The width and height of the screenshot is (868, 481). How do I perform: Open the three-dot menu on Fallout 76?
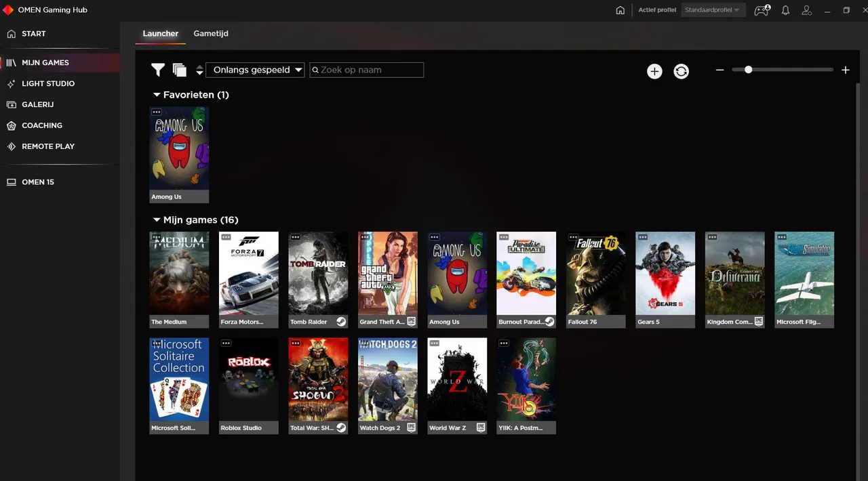[573, 237]
